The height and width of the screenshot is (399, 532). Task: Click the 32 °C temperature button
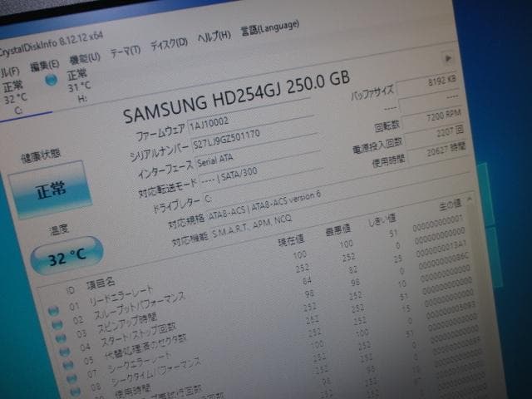tap(66, 257)
